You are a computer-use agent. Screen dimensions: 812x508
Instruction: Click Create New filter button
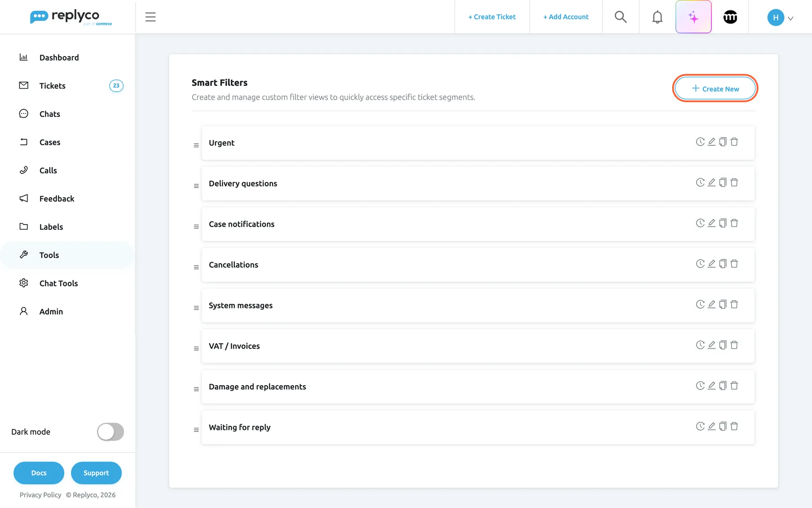pyautogui.click(x=715, y=89)
